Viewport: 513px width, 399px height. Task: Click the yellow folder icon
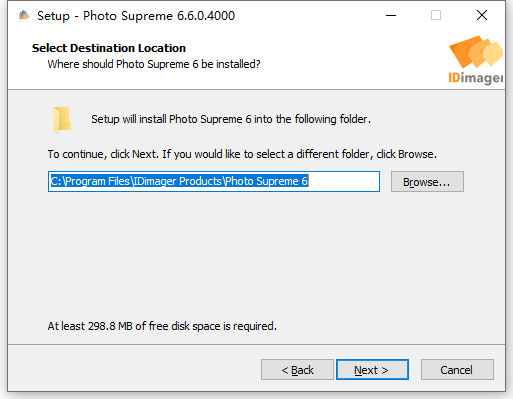(62, 120)
